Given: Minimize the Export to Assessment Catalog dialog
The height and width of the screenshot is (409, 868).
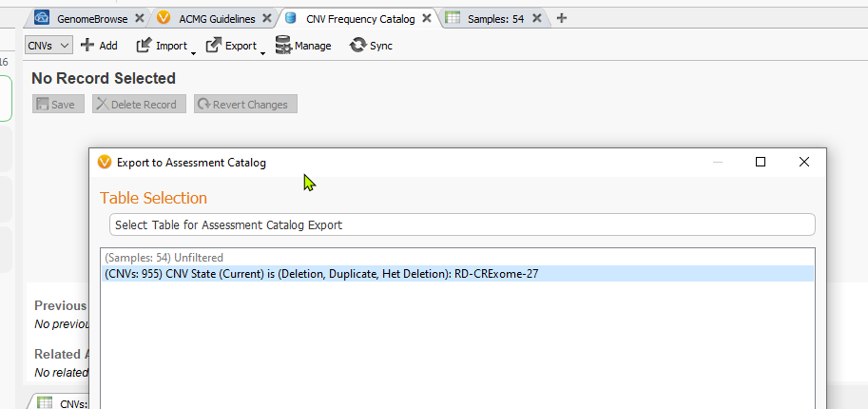Looking at the screenshot, I should pyautogui.click(x=718, y=162).
